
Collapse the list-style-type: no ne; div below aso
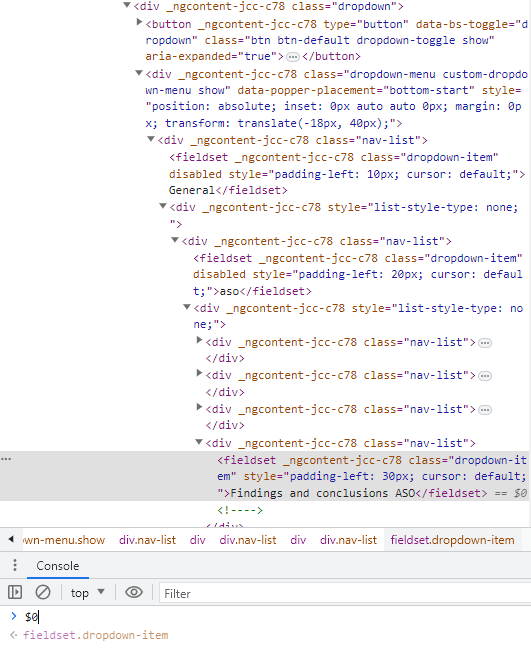coord(187,307)
